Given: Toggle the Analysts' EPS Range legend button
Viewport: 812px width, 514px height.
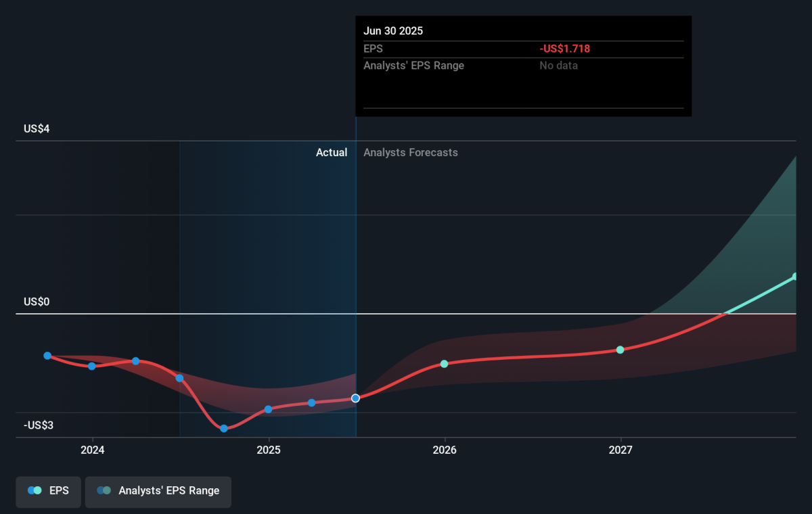Looking at the screenshot, I should click(x=158, y=492).
